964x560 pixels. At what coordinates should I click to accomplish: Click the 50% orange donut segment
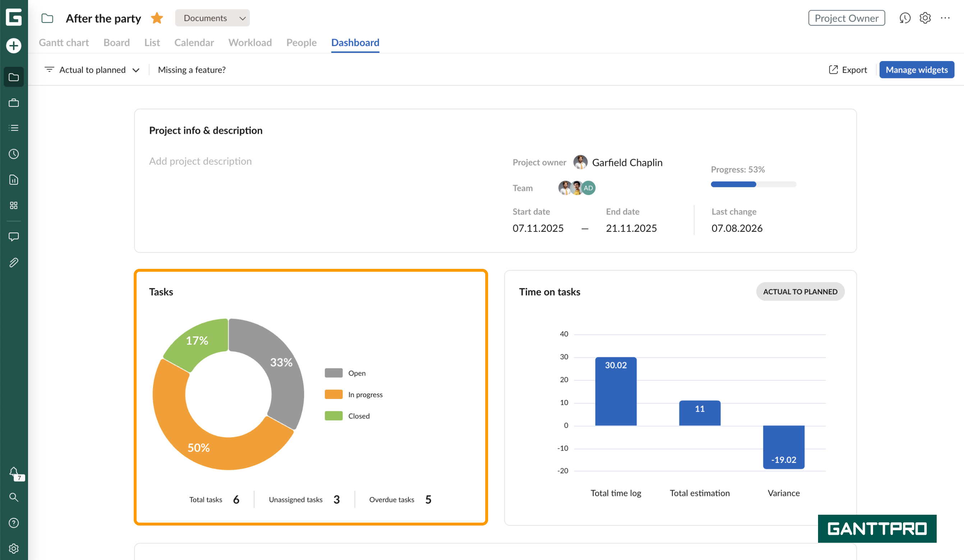[199, 447]
